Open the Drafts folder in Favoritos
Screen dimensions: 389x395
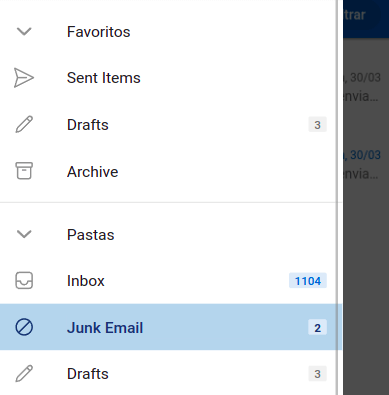169,125
